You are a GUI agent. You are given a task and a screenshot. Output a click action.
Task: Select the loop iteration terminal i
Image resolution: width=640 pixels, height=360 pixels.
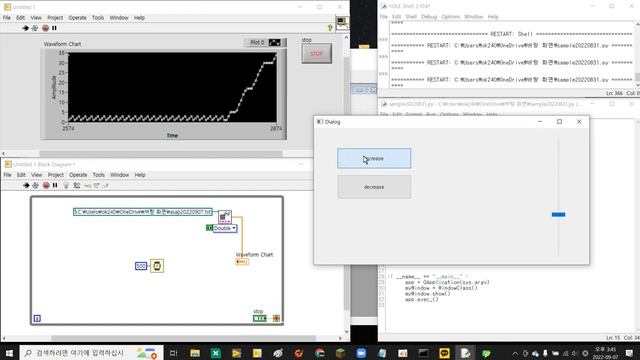37,318
